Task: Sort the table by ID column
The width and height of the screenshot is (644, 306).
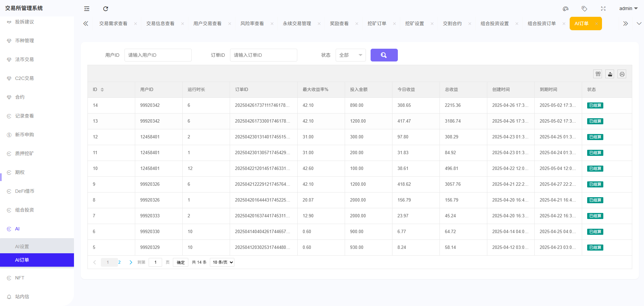Action: [x=102, y=89]
